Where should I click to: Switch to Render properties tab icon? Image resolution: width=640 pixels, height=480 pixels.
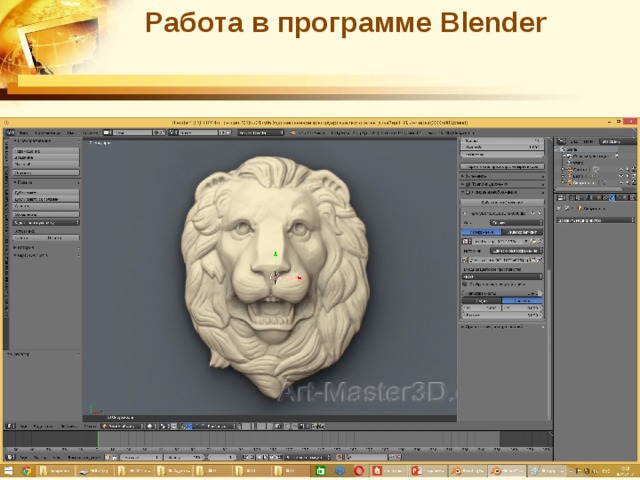pyautogui.click(x=572, y=198)
